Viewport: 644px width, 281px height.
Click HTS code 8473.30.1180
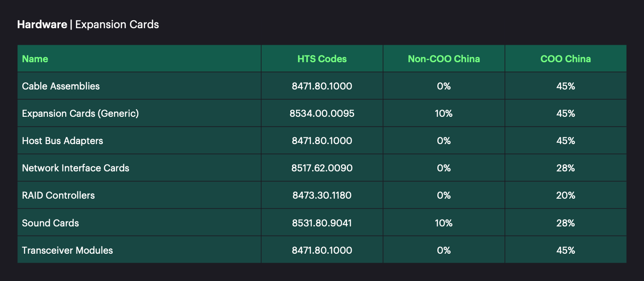point(322,195)
